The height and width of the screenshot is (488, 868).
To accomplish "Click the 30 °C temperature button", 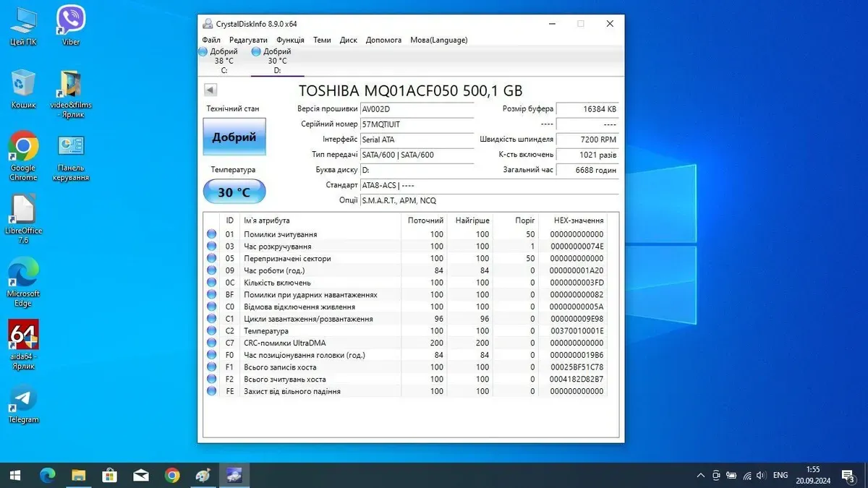I will click(234, 192).
